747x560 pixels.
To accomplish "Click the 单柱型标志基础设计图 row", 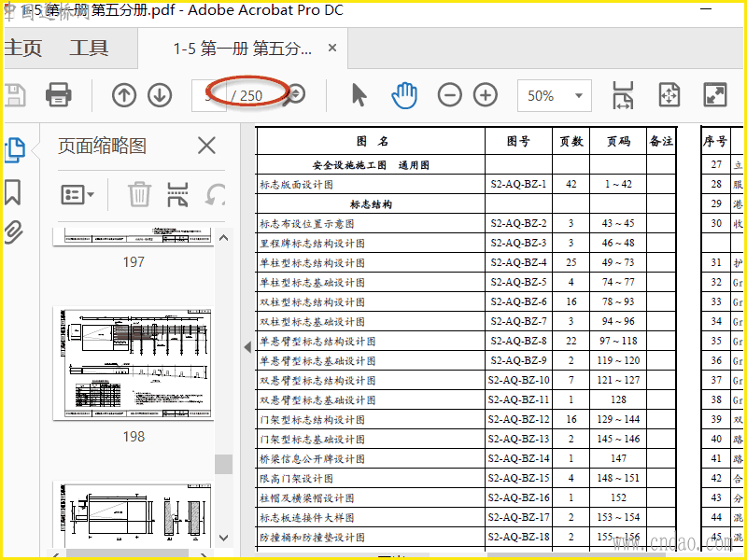I will [x=312, y=283].
